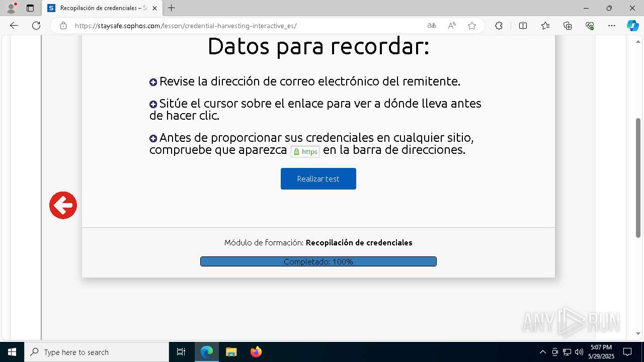Viewport: 644px width, 362px height.
Task: Open Microsoft Edge from taskbar
Action: point(207,352)
